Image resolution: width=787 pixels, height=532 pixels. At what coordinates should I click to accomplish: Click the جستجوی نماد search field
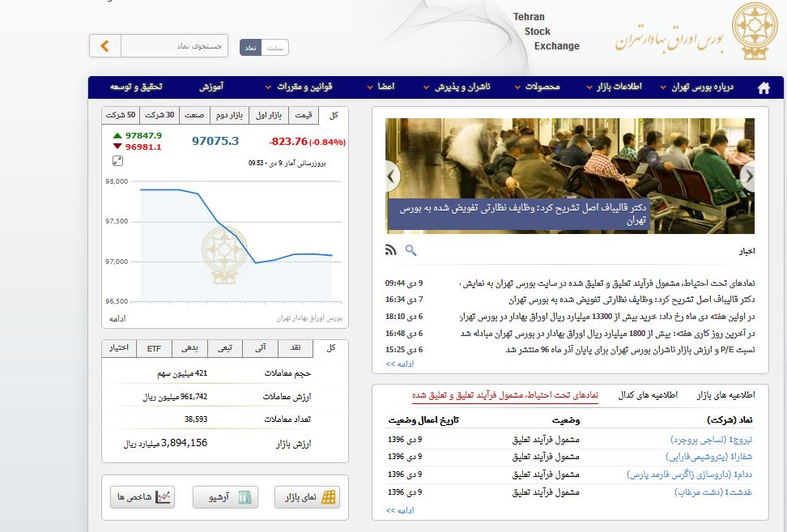174,46
